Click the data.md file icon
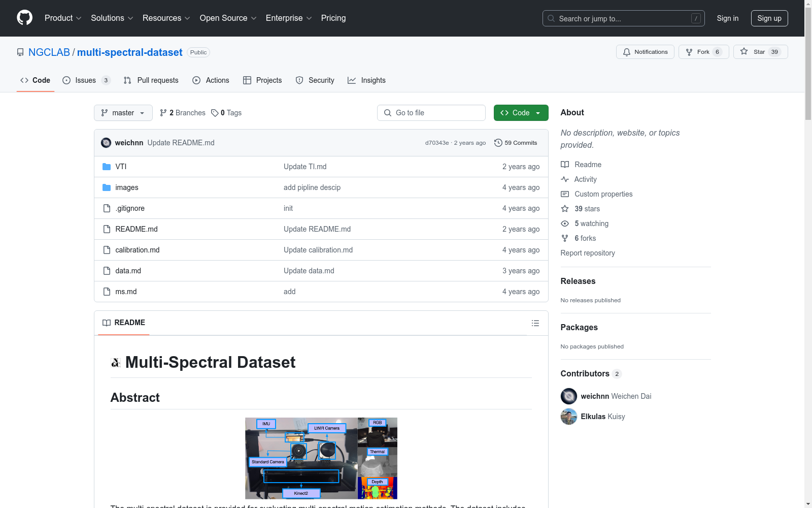This screenshot has width=812, height=508. pyautogui.click(x=107, y=271)
